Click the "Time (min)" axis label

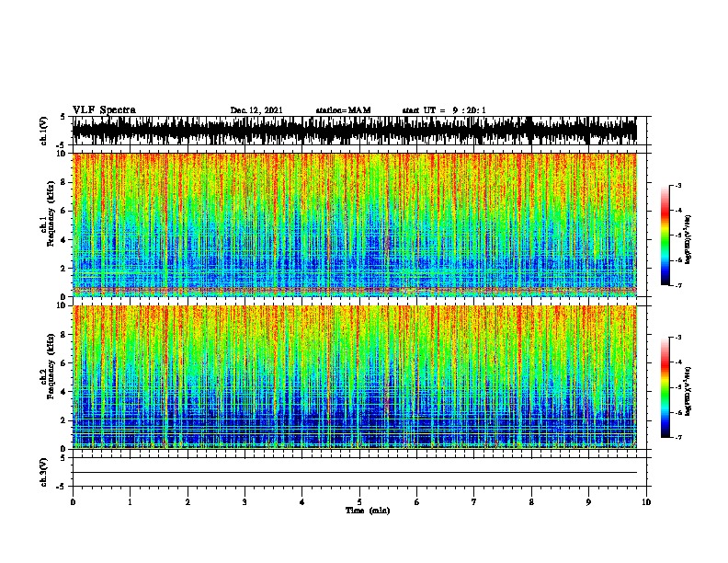(368, 511)
